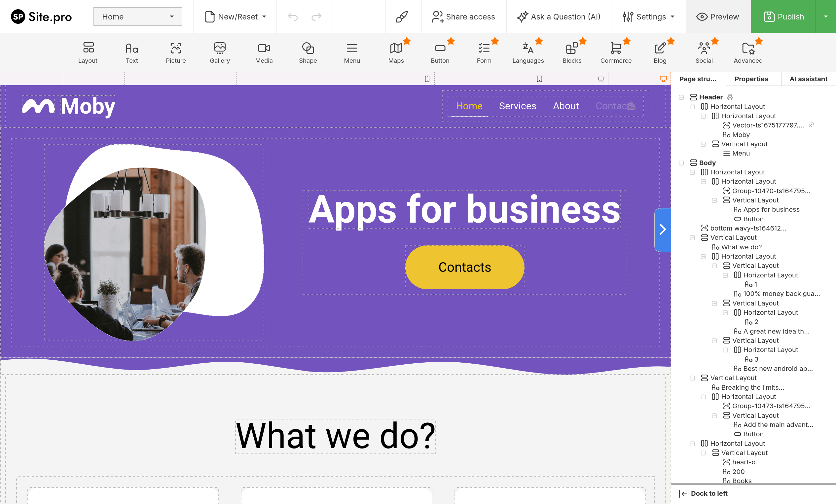The height and width of the screenshot is (504, 836).
Task: Click the rocket brush icon in top bar
Action: pos(402,17)
